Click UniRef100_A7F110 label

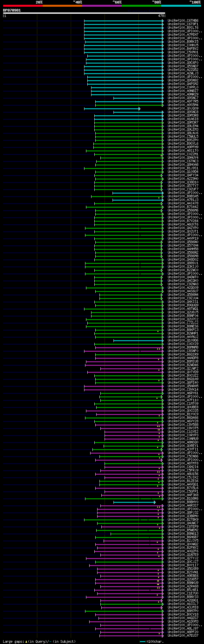click(183, 400)
